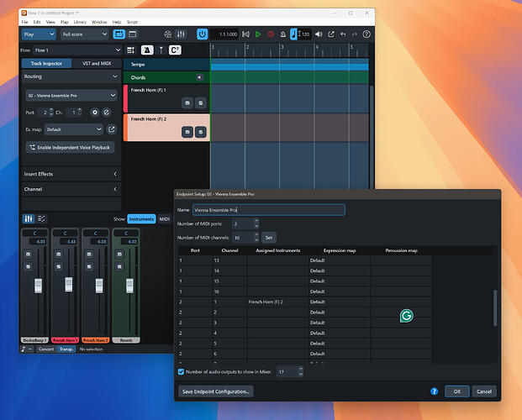Click the speaker audio icon

point(319,34)
